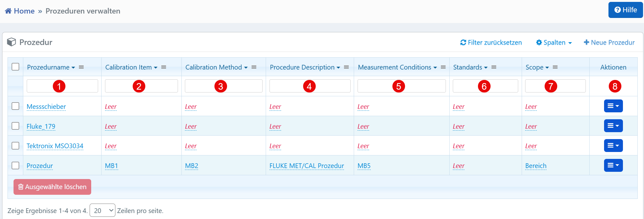Click the column handle icon beside Standards
This screenshot has width=644, height=219.
(494, 67)
